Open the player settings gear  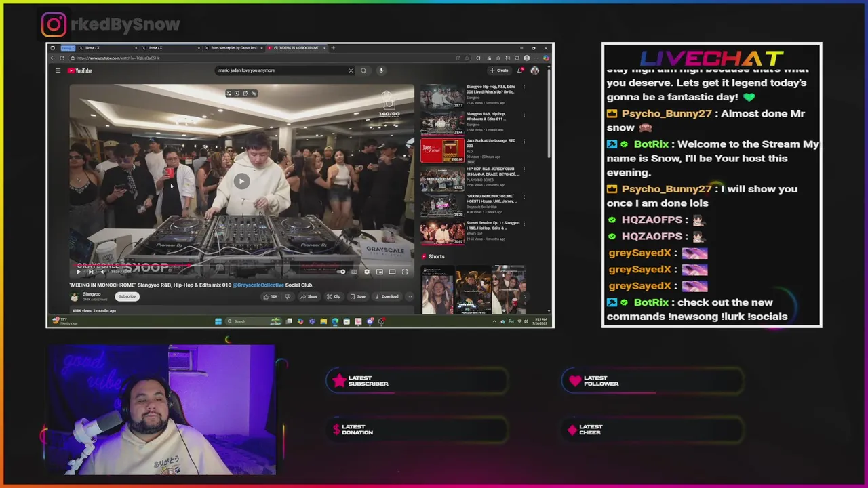point(367,272)
